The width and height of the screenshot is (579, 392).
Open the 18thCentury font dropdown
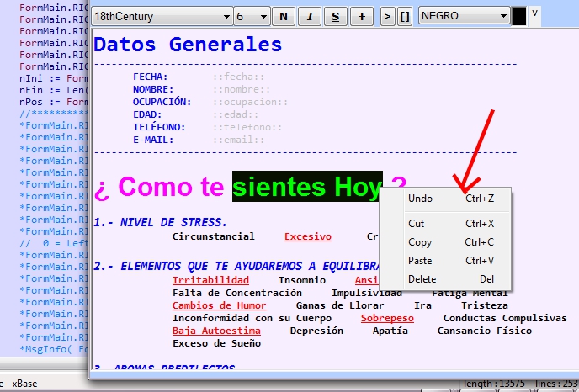[x=162, y=17]
